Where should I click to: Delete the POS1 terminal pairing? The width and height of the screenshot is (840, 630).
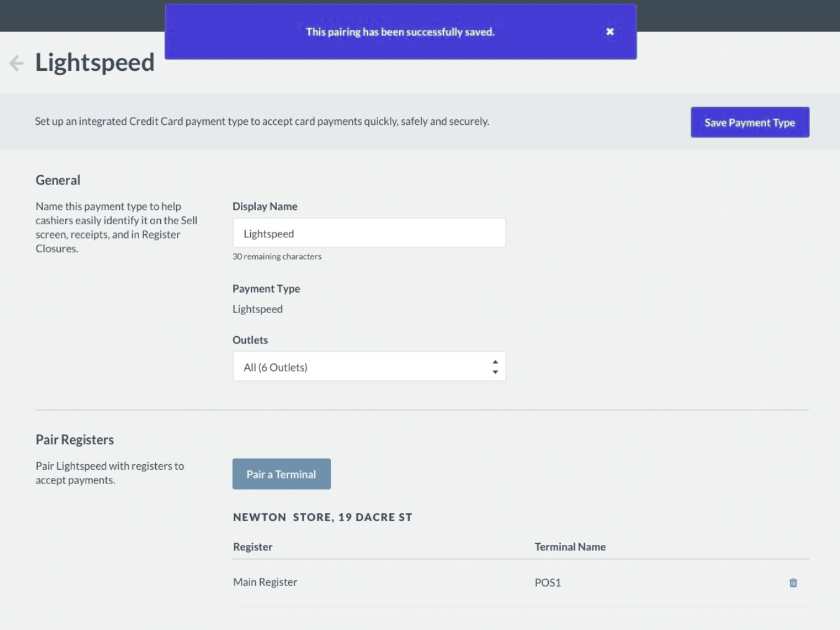pyautogui.click(x=793, y=583)
